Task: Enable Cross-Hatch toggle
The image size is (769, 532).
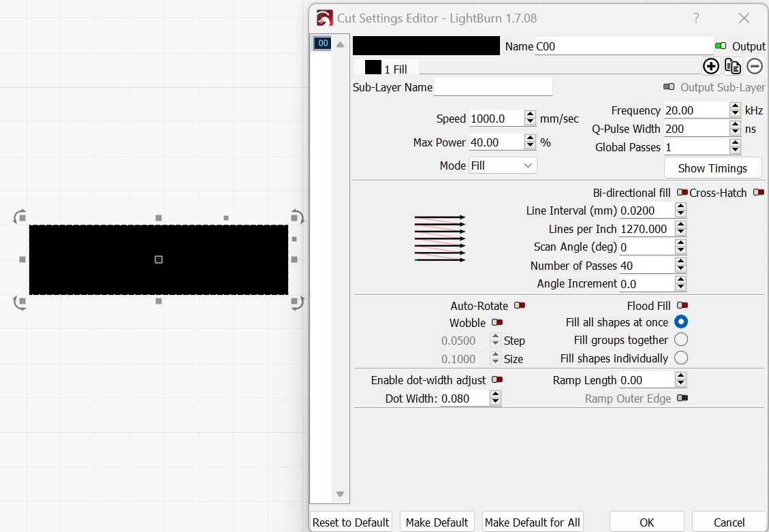Action: (759, 192)
